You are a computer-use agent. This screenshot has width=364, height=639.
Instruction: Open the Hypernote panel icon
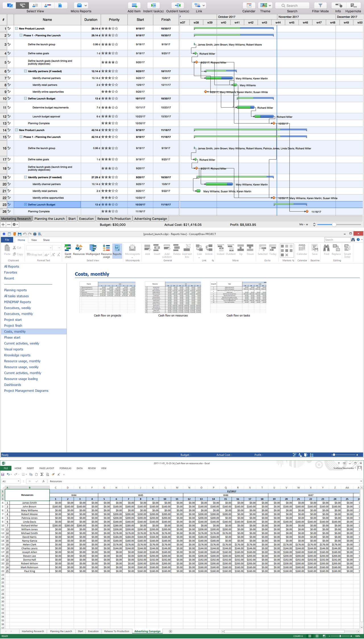(x=353, y=5)
